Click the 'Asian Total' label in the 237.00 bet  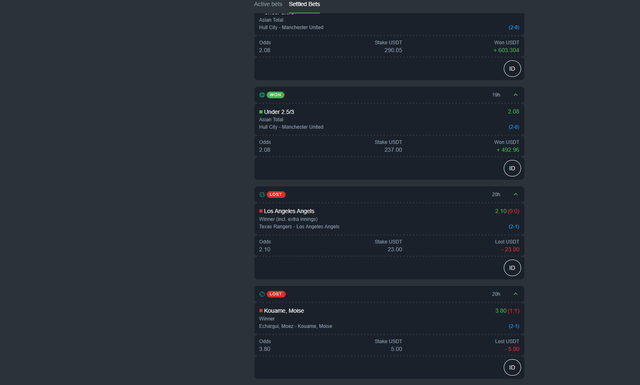tap(271, 120)
